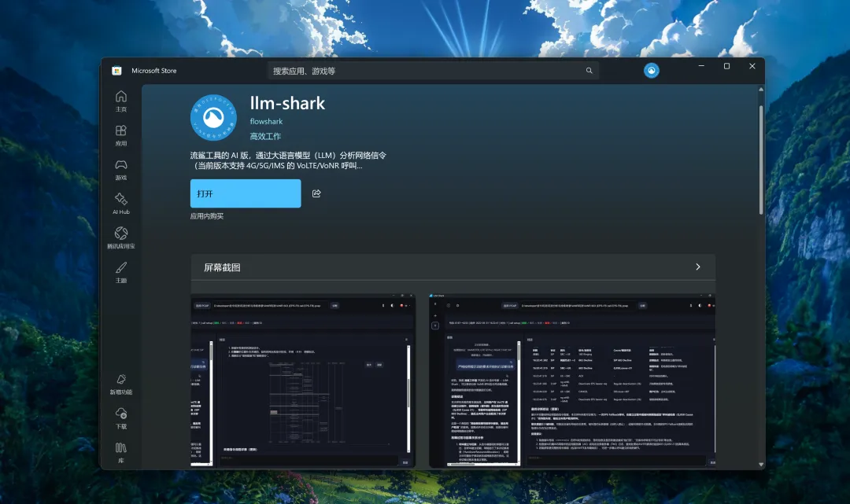The image size is (850, 504).
Task: Open the Downloads (下载) page
Action: coord(121,418)
